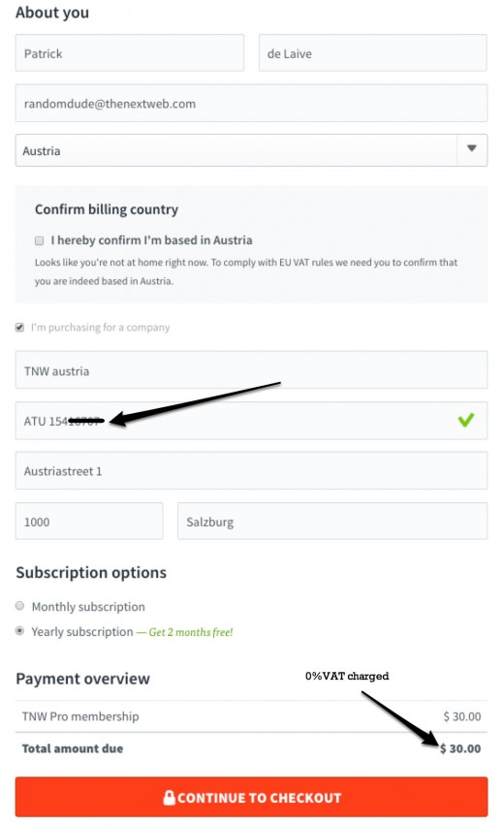Select the Austria country combo box

(251, 150)
